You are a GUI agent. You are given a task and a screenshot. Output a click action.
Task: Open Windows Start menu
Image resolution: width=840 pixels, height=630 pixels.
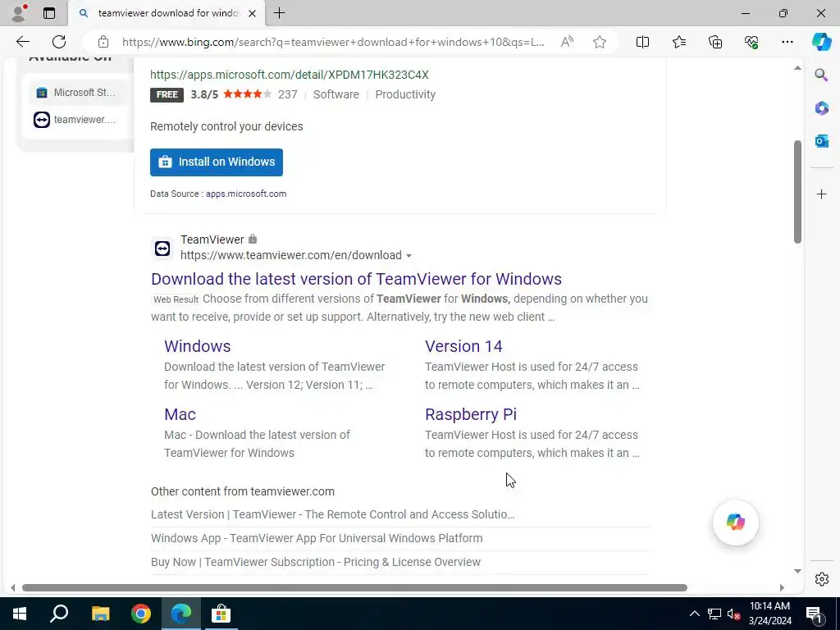20,614
